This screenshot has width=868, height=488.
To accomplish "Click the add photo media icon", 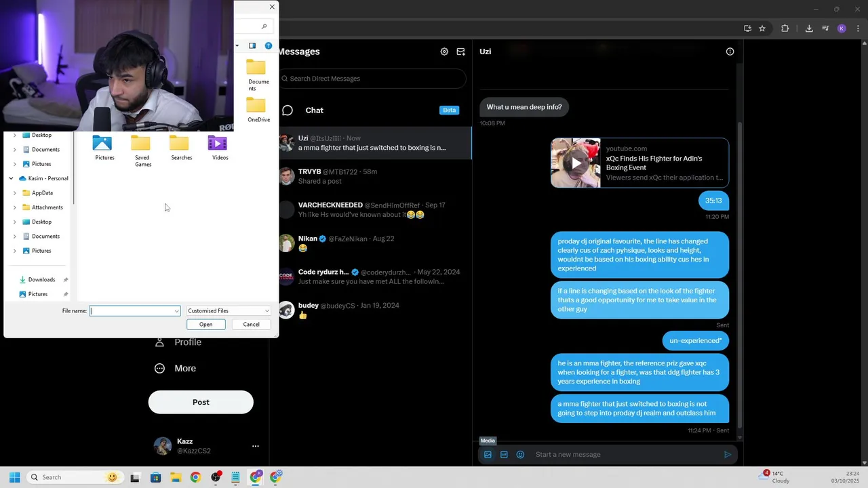I will pos(488,455).
